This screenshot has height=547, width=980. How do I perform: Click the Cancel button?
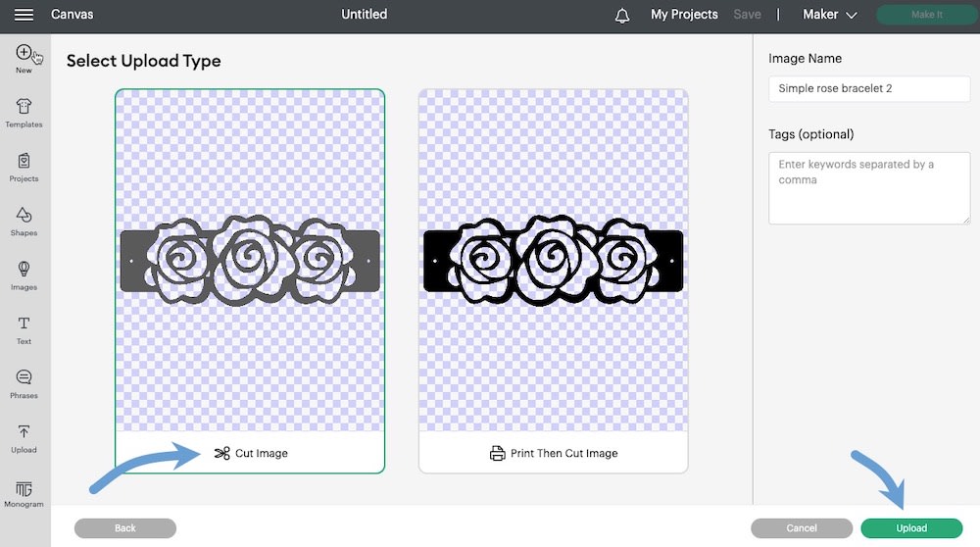[x=802, y=528]
